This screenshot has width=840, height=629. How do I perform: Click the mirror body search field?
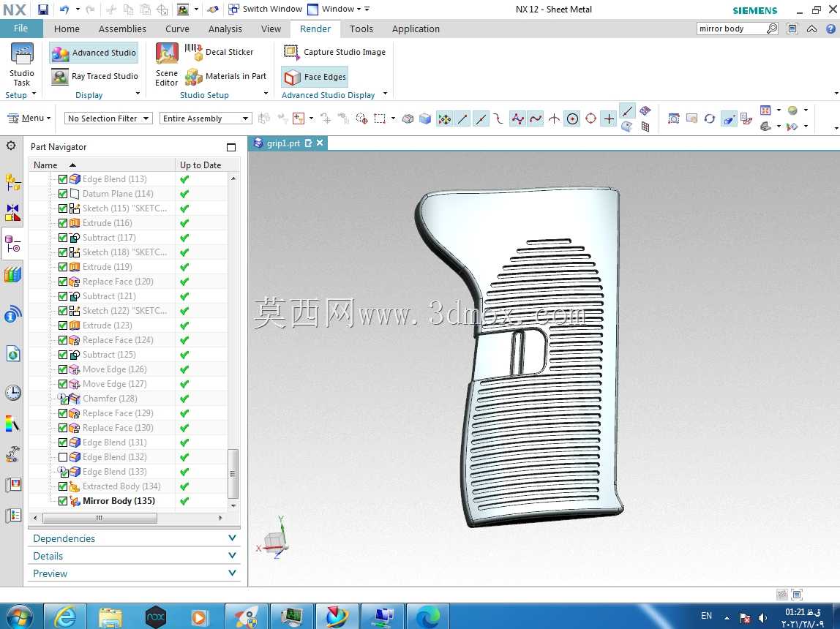tap(731, 29)
